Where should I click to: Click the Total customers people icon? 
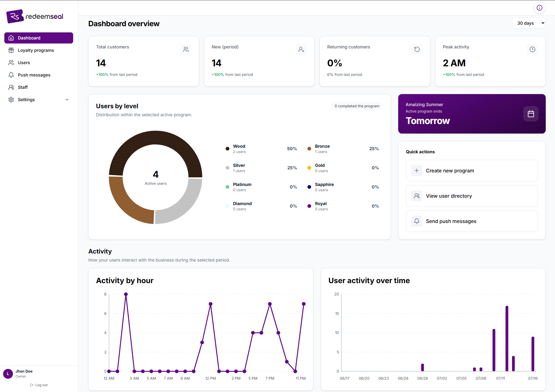point(186,49)
